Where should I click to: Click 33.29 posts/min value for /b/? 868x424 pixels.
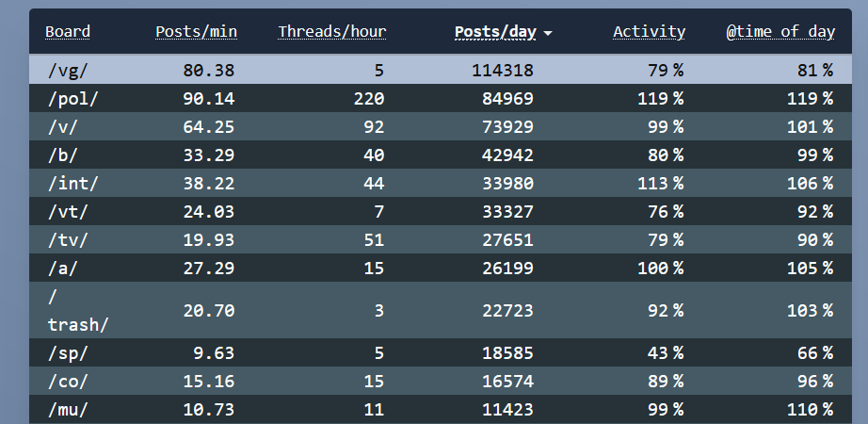click(x=209, y=155)
